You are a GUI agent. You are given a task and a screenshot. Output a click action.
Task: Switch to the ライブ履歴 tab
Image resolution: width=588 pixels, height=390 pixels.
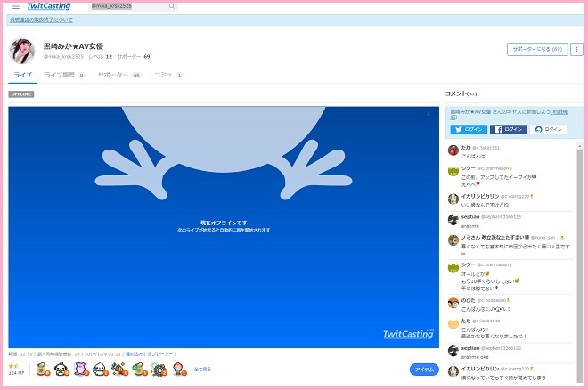[64, 76]
